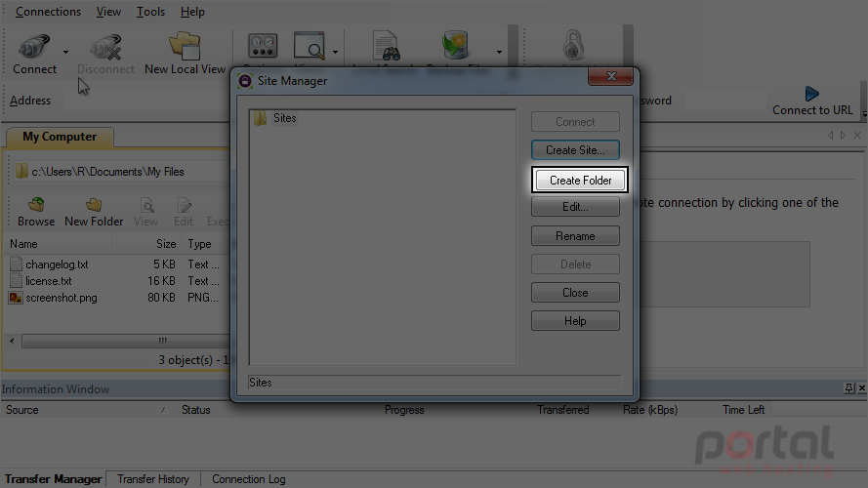Click the local path c:\Users\R\Documents\My Files
The height and width of the screenshot is (488, 868).
pyautogui.click(x=107, y=172)
